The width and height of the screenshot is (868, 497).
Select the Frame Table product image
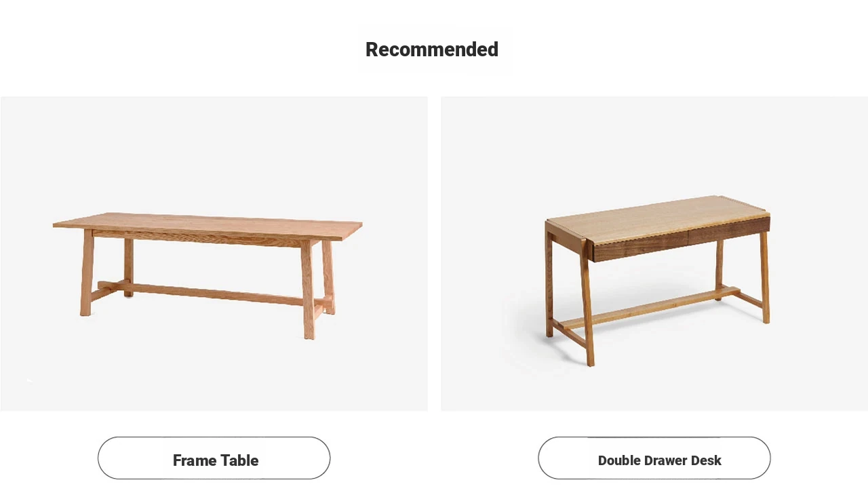click(214, 254)
